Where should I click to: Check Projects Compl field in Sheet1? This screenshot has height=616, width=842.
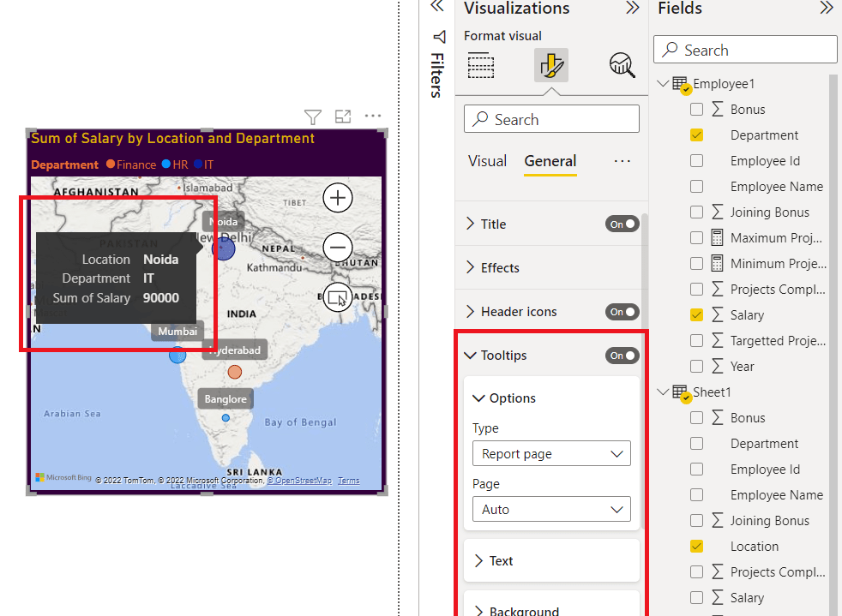[696, 572]
